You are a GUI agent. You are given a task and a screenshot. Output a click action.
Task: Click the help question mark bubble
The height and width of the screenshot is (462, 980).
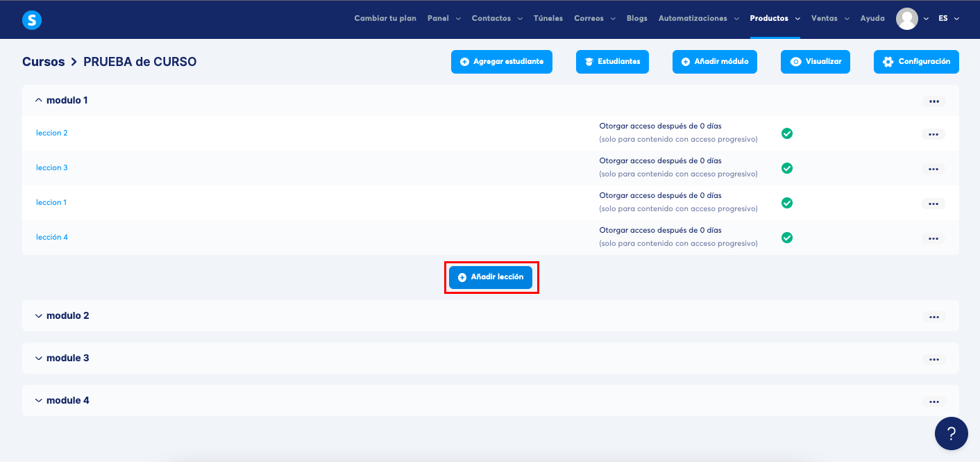click(x=951, y=434)
